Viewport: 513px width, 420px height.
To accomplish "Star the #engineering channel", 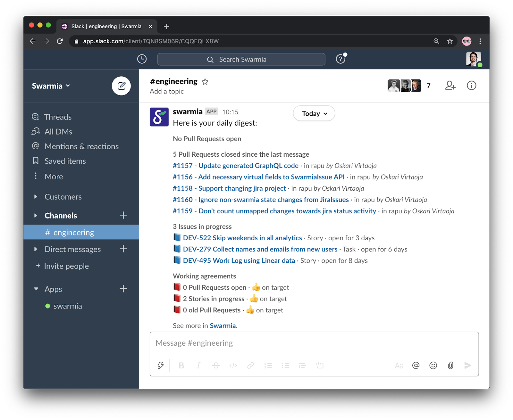I will point(205,82).
